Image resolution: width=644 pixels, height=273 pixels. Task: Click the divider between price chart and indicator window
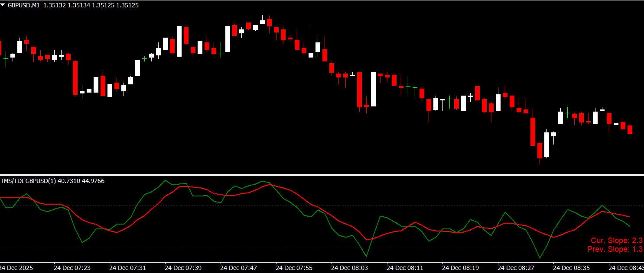pyautogui.click(x=322, y=175)
